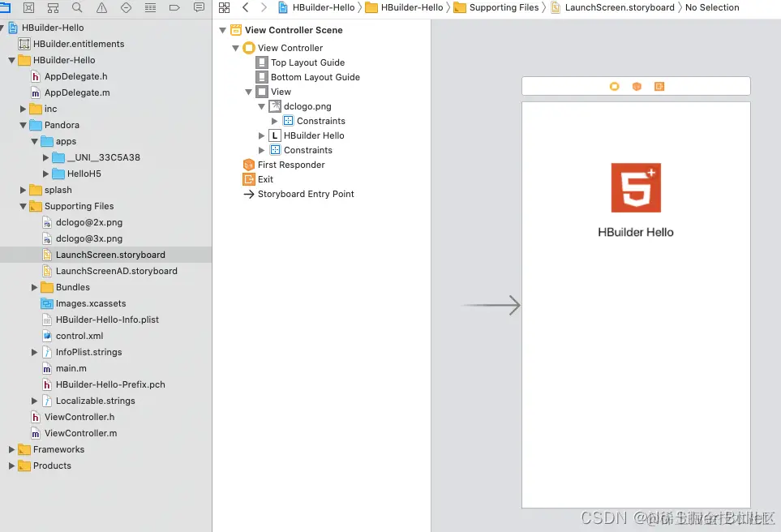The width and height of the screenshot is (781, 532).
Task: Open the issue navigator warning icon
Action: click(x=101, y=7)
